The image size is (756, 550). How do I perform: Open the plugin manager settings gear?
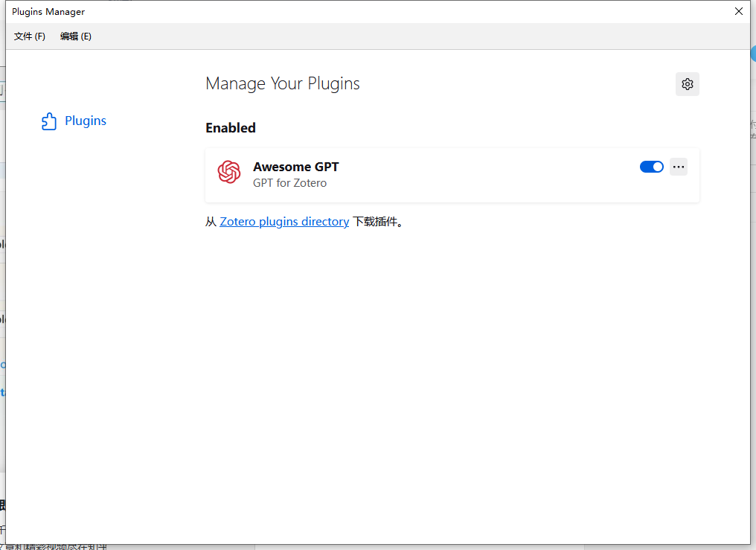[x=687, y=84]
